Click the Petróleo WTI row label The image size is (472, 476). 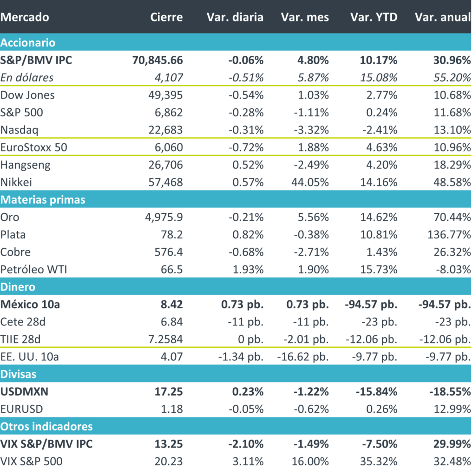34,269
